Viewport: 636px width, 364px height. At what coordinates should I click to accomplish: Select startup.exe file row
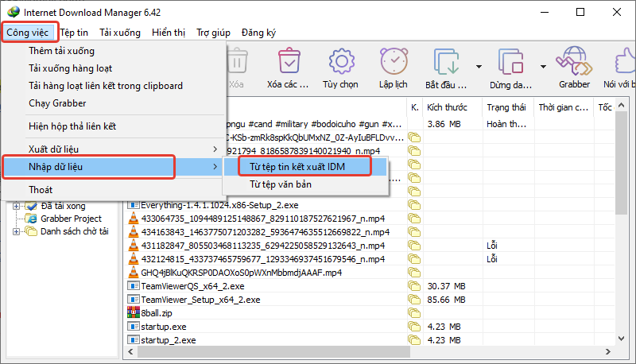coord(164,327)
